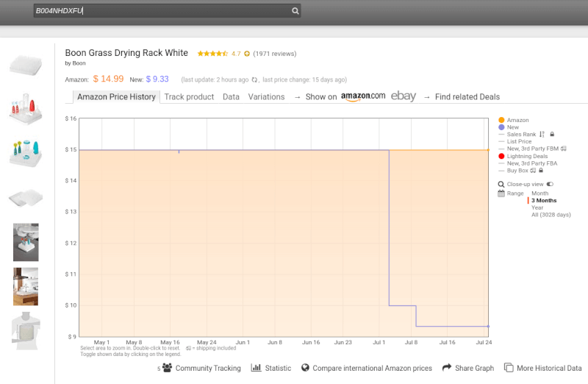Open the wooden kitchen scene thumbnail
The height and width of the screenshot is (384, 588).
pyautogui.click(x=26, y=286)
